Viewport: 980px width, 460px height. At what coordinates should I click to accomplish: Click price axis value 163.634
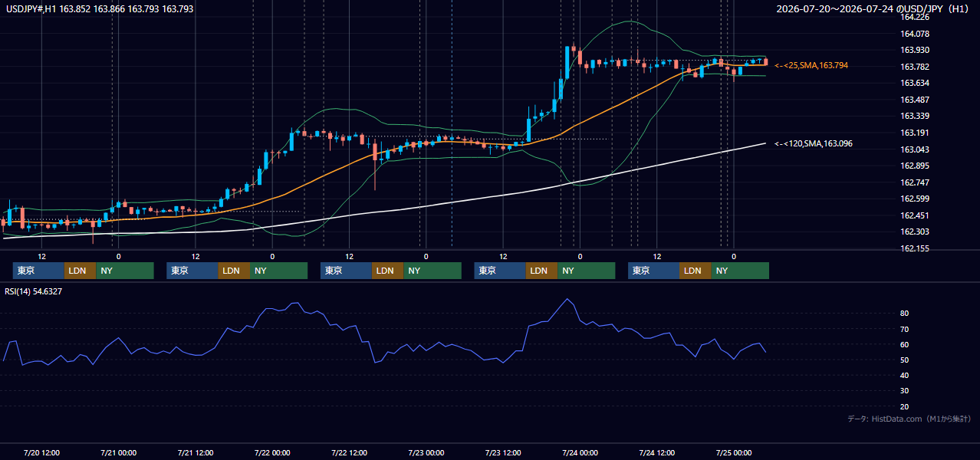point(915,83)
